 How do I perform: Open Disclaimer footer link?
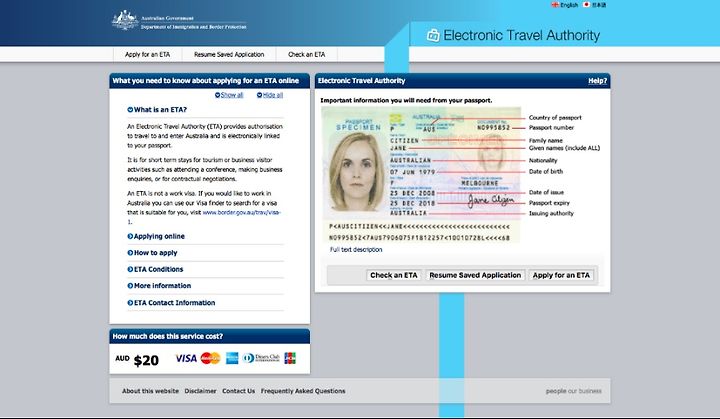pyautogui.click(x=200, y=391)
